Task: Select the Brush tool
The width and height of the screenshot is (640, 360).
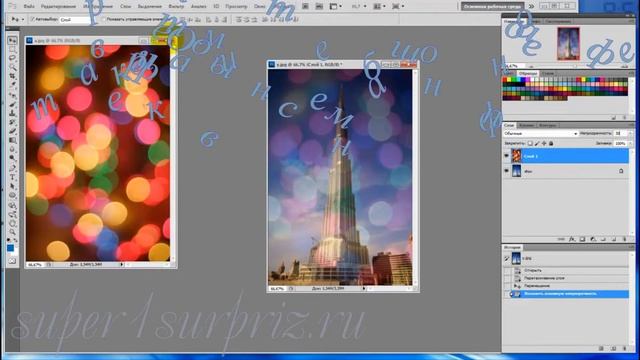Action: click(12, 104)
